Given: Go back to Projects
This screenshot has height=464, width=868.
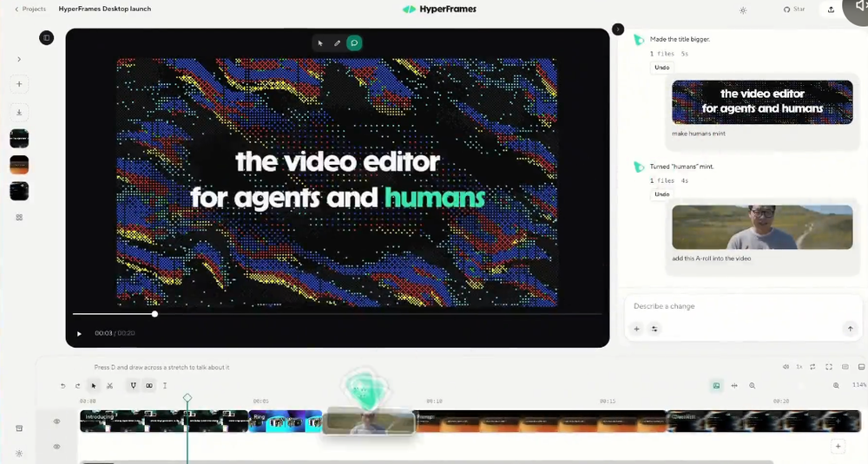Looking at the screenshot, I should tap(30, 9).
